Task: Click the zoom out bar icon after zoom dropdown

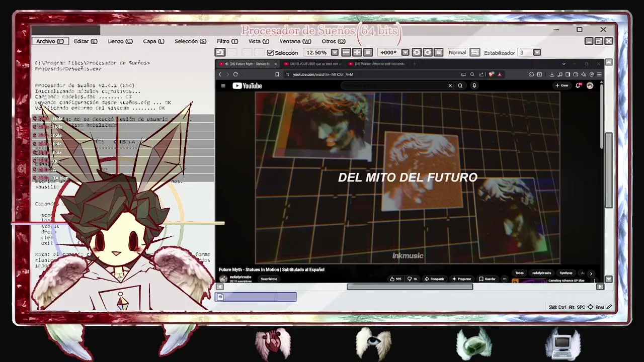Action: click(346, 52)
